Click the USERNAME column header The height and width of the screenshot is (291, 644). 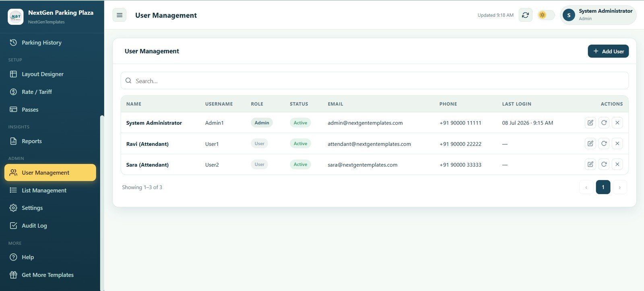tap(219, 104)
